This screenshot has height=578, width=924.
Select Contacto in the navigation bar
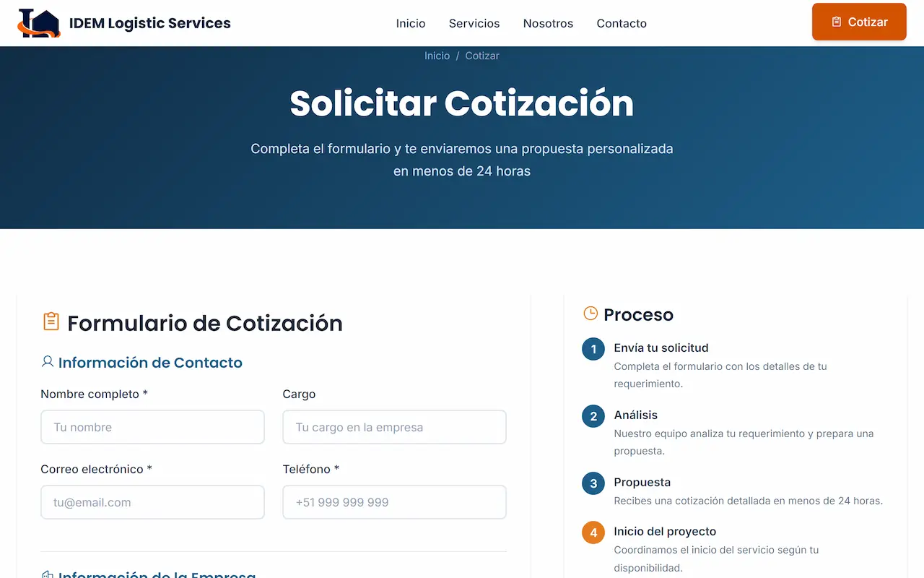tap(621, 23)
